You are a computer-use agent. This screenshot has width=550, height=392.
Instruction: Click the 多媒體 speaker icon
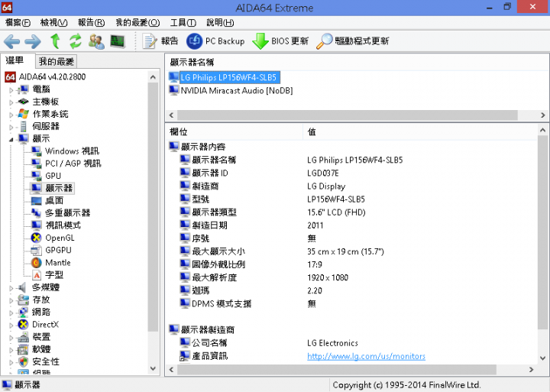click(x=22, y=288)
